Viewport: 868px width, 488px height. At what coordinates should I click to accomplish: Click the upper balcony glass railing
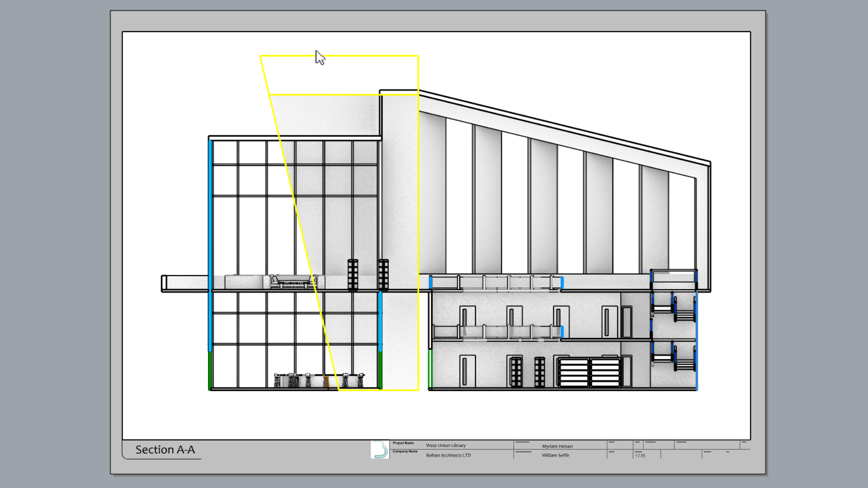pos(496,283)
